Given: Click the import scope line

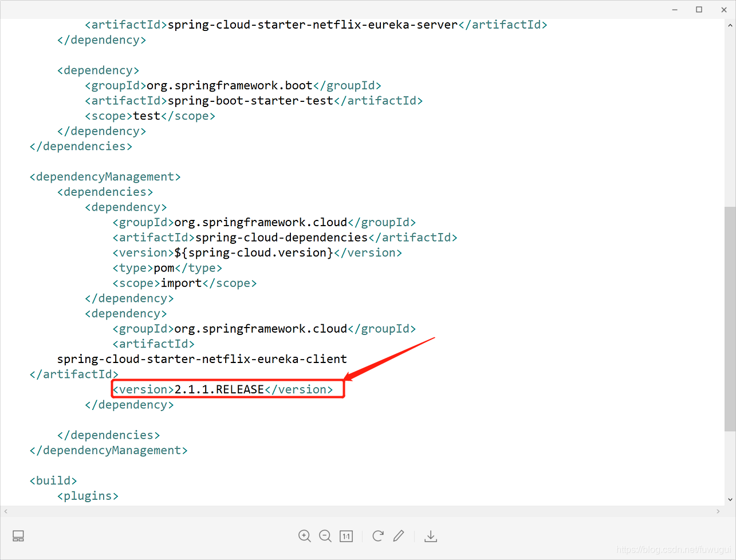Looking at the screenshot, I should [x=184, y=283].
